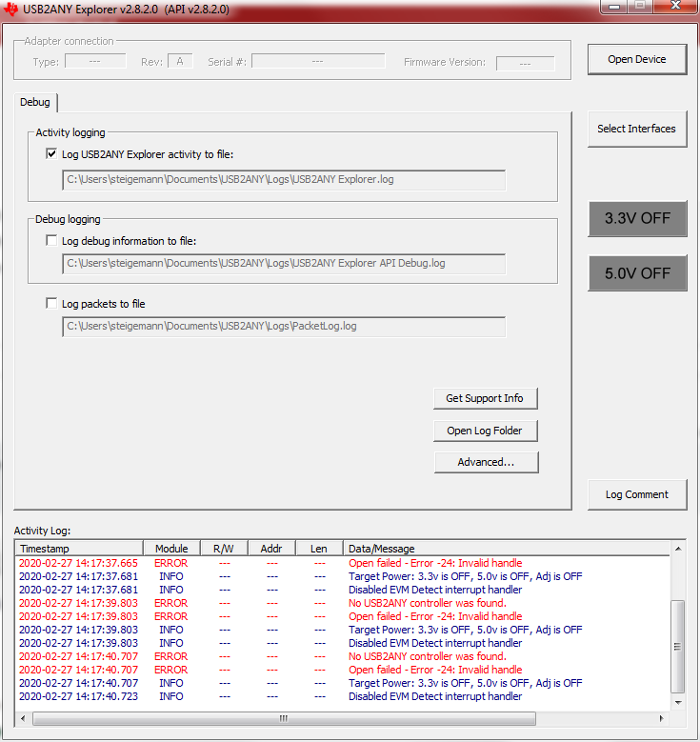
Task: Click the horizontal scroll right arrow
Action: 662,718
